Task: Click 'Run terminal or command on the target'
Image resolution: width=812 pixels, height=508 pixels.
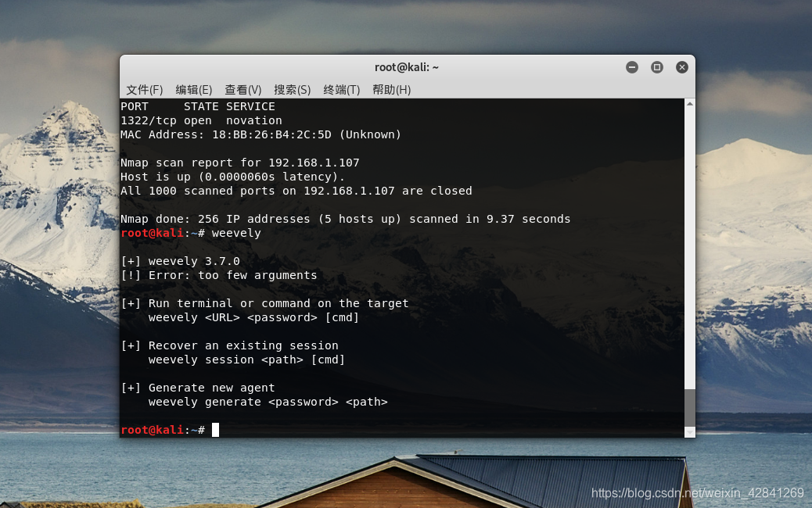Action: 278,303
